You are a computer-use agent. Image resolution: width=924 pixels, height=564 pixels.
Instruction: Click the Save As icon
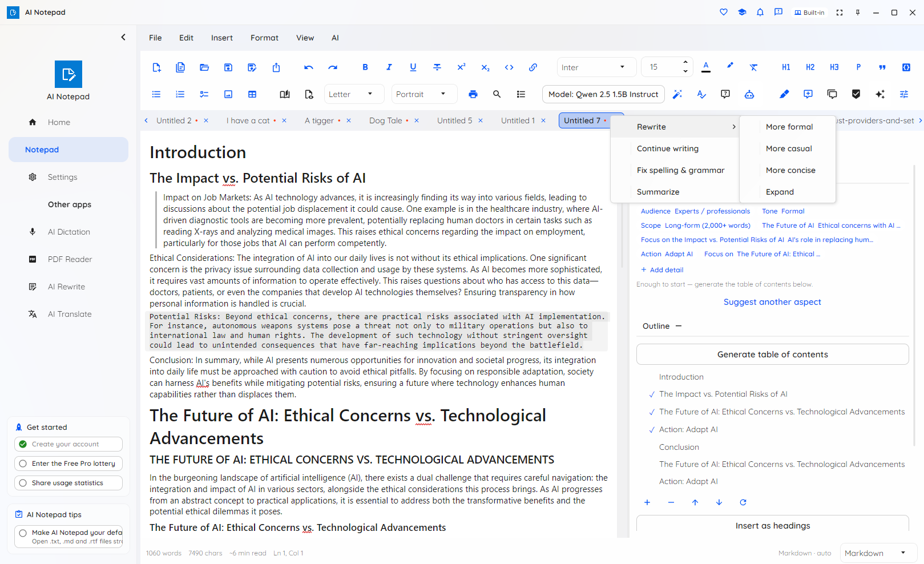252,67
